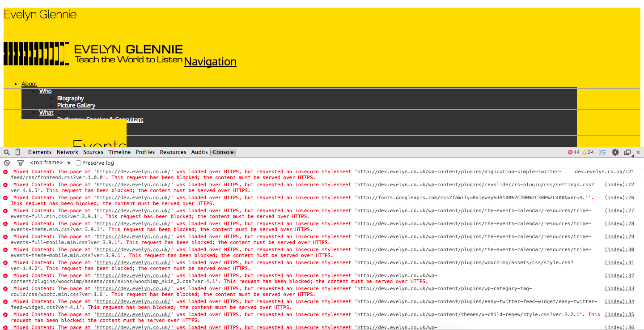Open DevTools settings gear
The image size is (644, 330).
click(615, 152)
